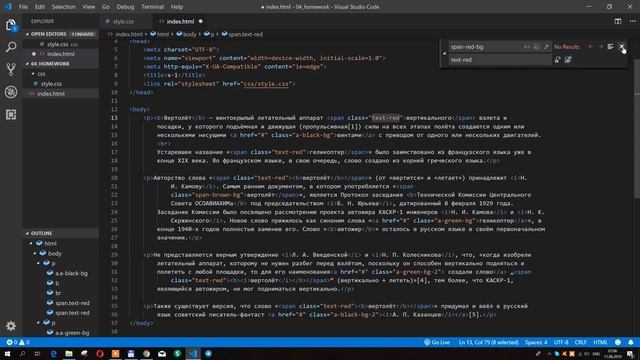Replace all matches with text-red
This screenshot has height=360, width=640.
point(568,60)
